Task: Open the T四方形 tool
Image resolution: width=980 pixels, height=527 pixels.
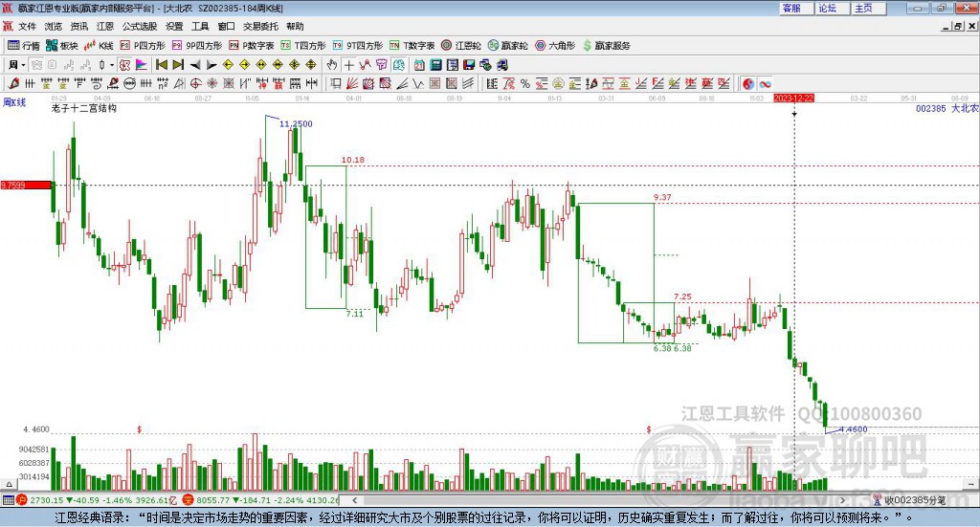Action: click(303, 46)
